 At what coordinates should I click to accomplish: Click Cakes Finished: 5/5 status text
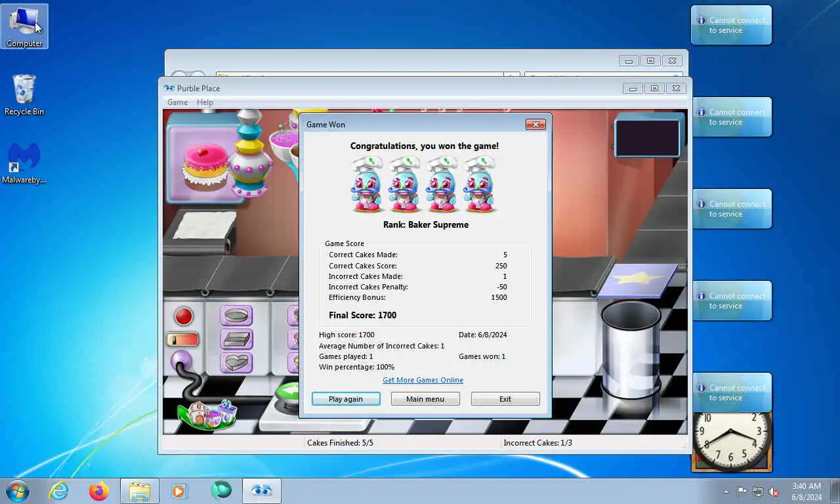340,443
